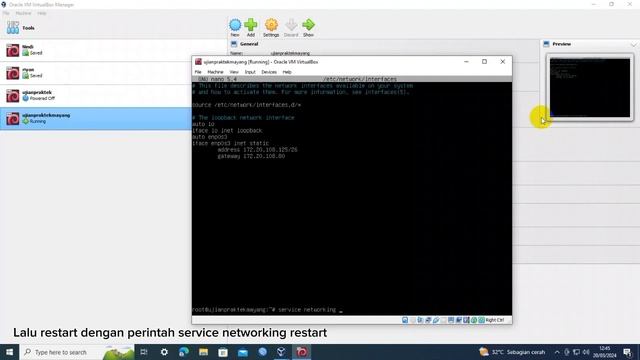Select the second saved VM in the list

pyautogui.click(x=113, y=73)
